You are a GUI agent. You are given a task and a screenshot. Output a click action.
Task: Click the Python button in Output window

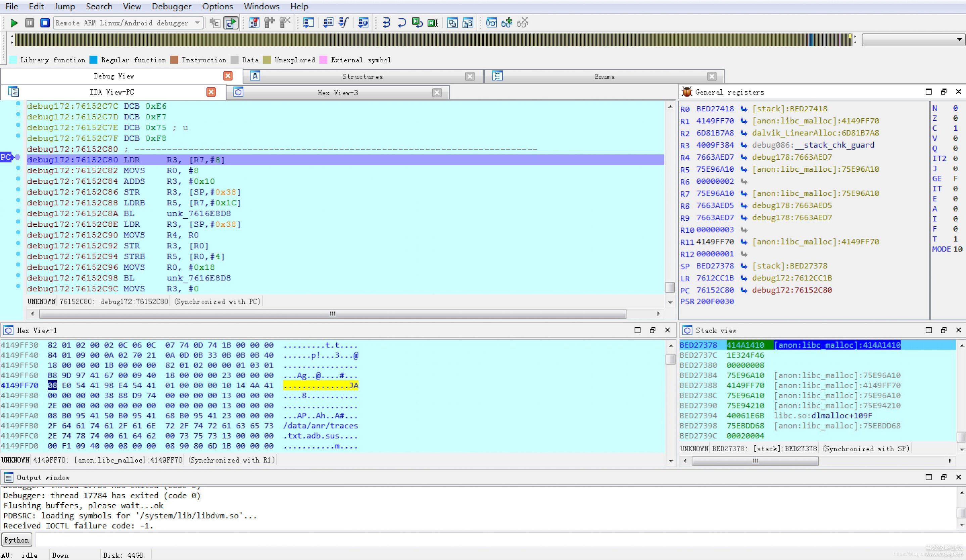pos(17,540)
